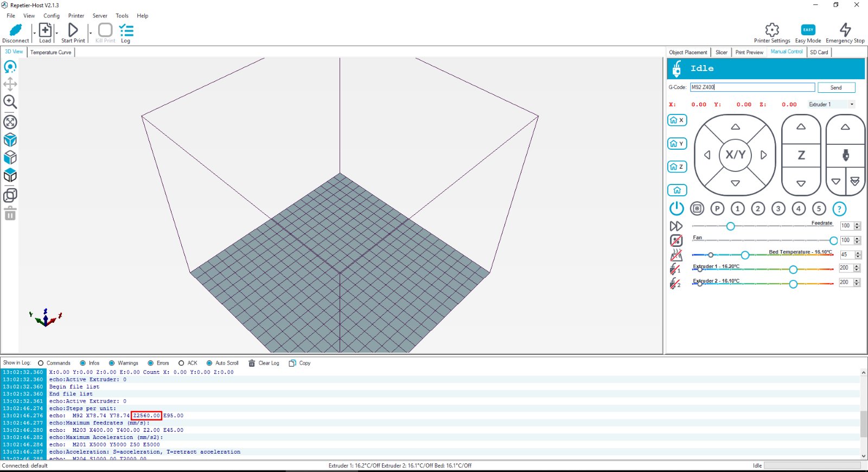Toggle Warnings in log filter
Viewport: 868px width, 472px height.
pyautogui.click(x=112, y=363)
